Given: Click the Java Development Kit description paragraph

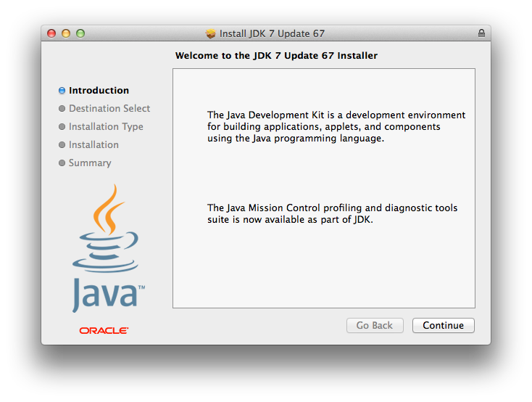Looking at the screenshot, I should (336, 126).
